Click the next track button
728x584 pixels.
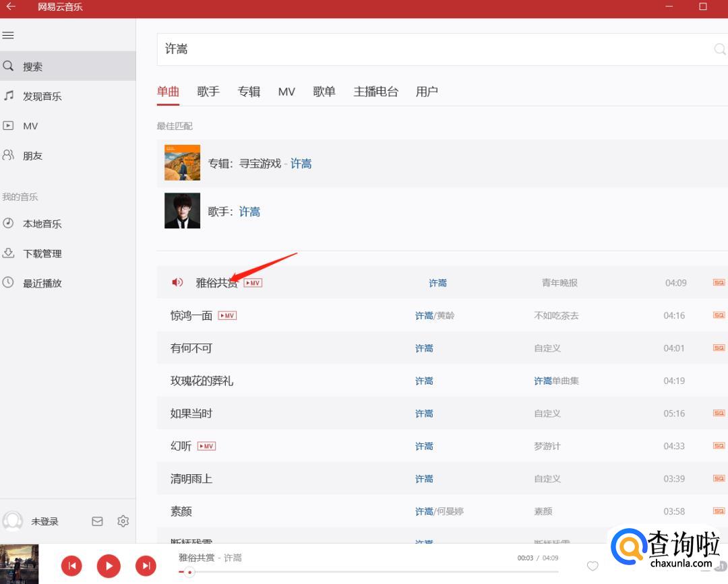coord(146,565)
